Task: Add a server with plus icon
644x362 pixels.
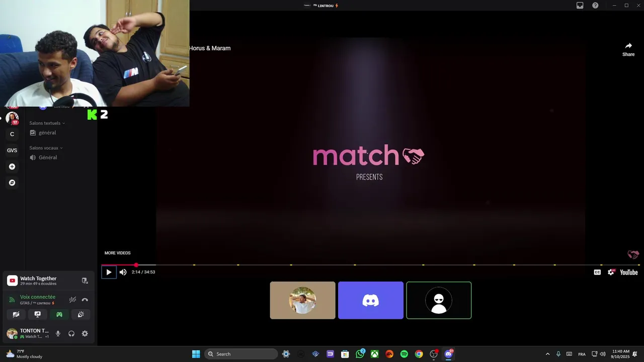Action: click(12, 166)
